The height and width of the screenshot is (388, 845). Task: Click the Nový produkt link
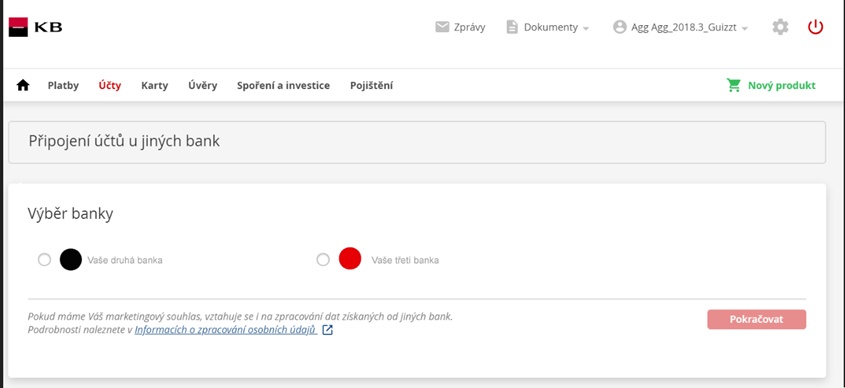pos(781,85)
